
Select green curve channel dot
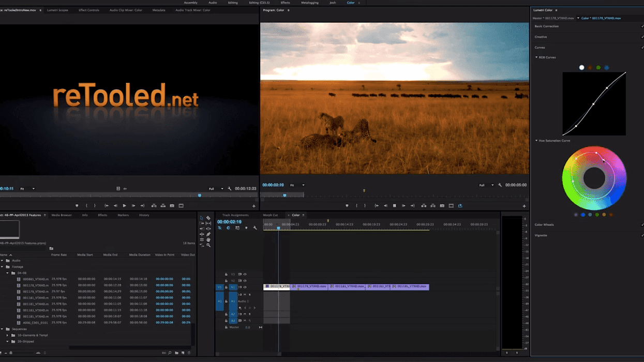[598, 68]
